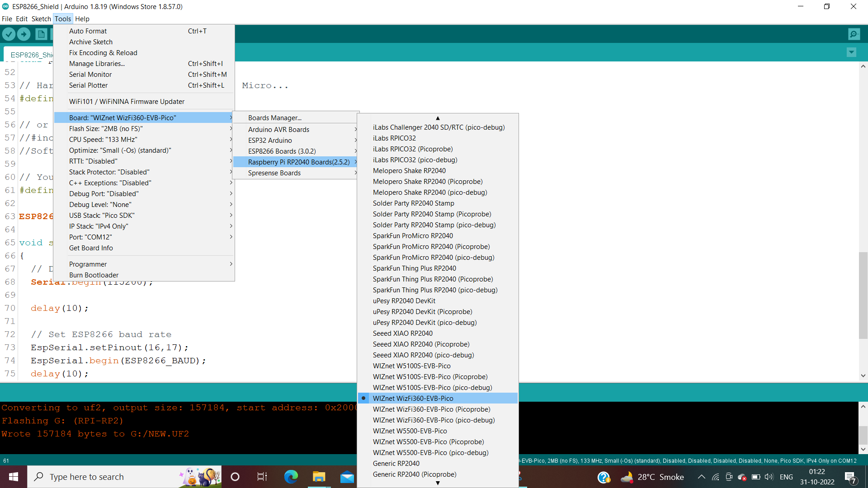The height and width of the screenshot is (488, 868).
Task: Open Mail app in taskbar
Action: click(347, 477)
